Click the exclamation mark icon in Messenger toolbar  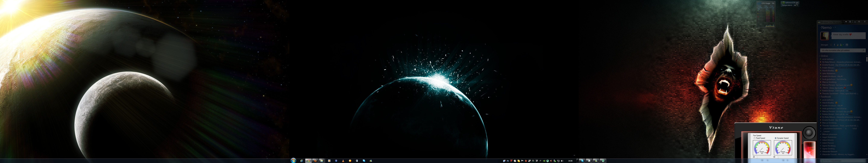(834, 45)
